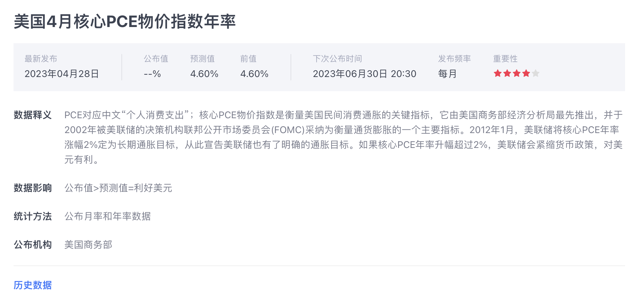Click the publishing agency 美国商务部
The image size is (644, 308).
coord(88,245)
